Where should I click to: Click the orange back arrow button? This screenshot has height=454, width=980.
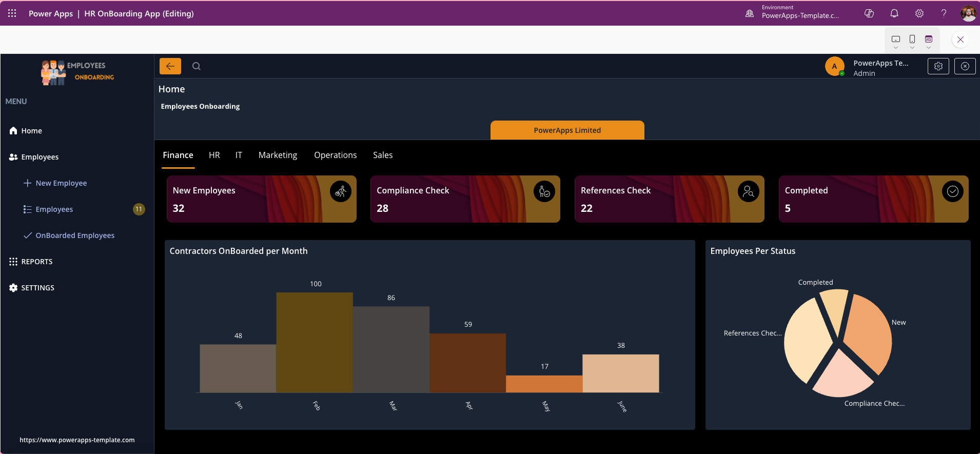click(x=170, y=66)
